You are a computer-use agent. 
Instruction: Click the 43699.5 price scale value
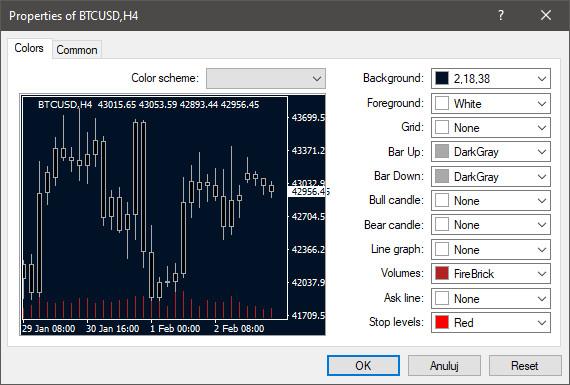coord(308,117)
